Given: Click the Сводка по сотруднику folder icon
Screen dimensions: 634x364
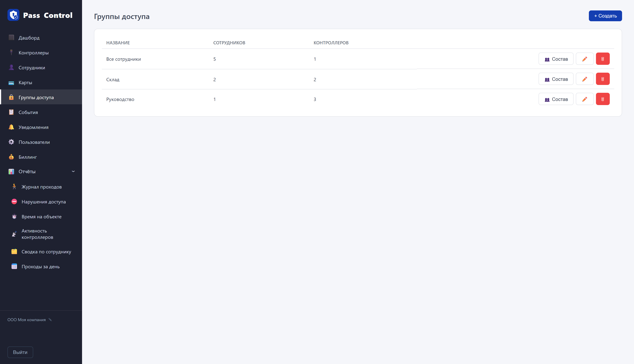Looking at the screenshot, I should pos(14,251).
